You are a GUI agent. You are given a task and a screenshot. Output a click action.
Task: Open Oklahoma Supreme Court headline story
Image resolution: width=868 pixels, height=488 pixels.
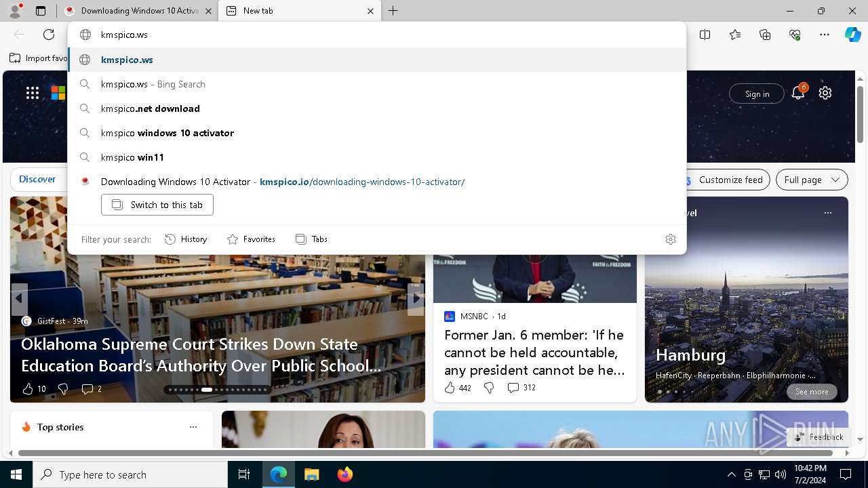tap(201, 355)
